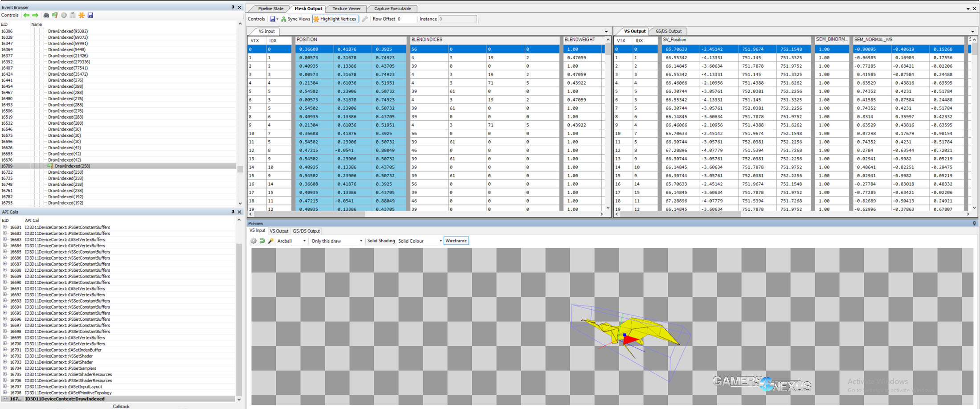
Task: Select event 16306 DrawIndexed(95082)
Action: click(118, 31)
